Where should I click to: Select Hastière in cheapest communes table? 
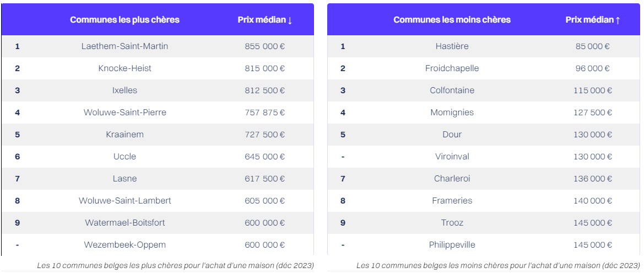tap(452, 46)
